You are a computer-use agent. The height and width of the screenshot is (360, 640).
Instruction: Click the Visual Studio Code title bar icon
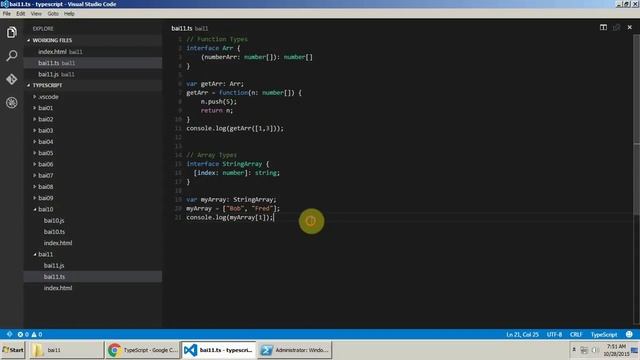click(x=4, y=4)
